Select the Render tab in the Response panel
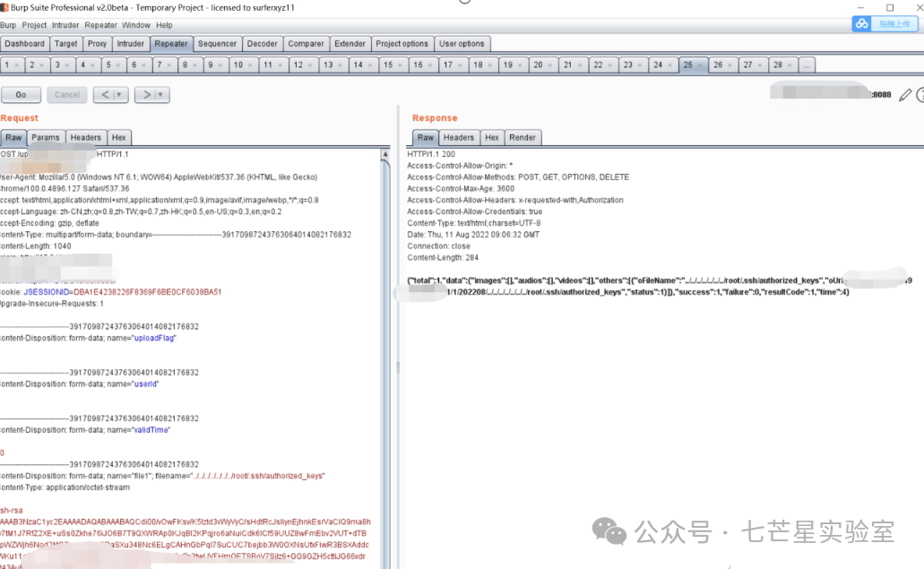This screenshot has height=569, width=924. pyautogui.click(x=522, y=137)
